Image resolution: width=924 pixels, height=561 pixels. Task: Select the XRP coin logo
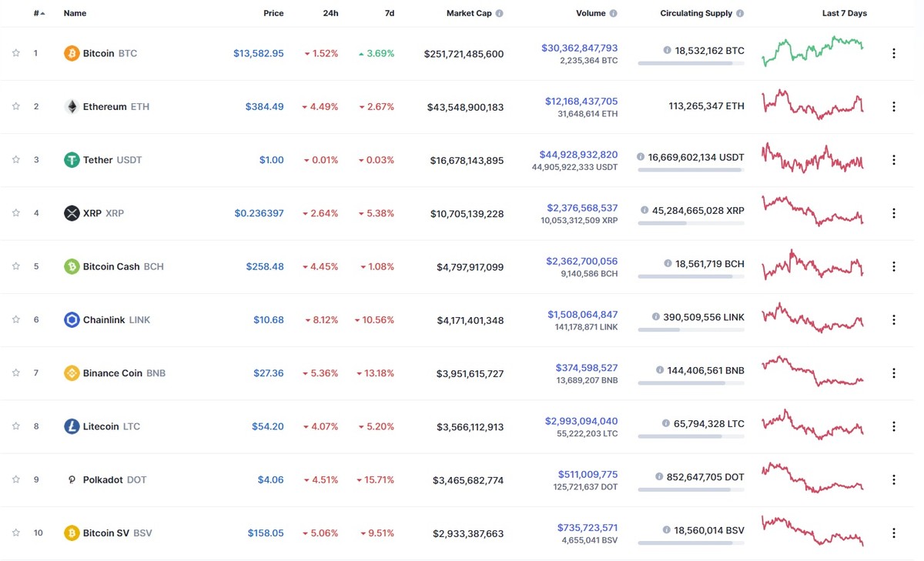[72, 213]
